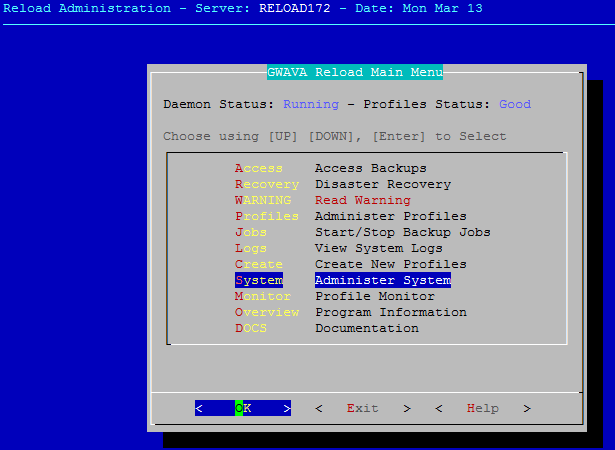Click the 'Running' daemon status value
Screen dimensions: 615x450
pyautogui.click(x=311, y=104)
